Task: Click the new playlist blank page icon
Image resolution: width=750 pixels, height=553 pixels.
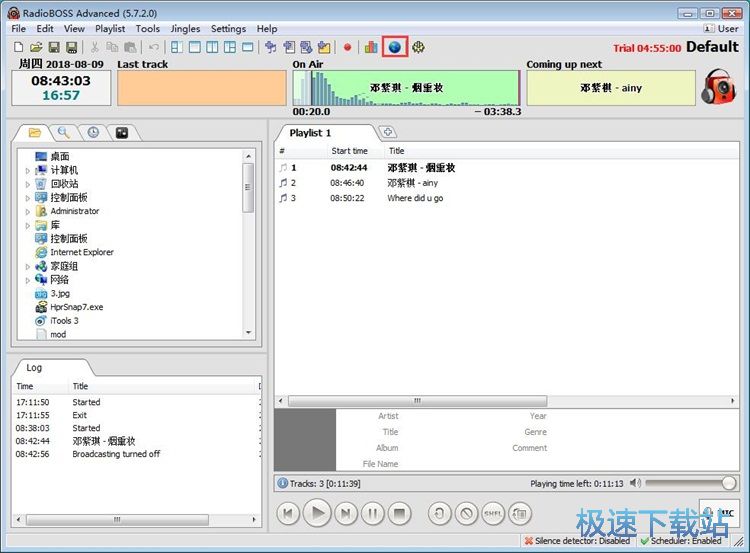Action: [18, 47]
